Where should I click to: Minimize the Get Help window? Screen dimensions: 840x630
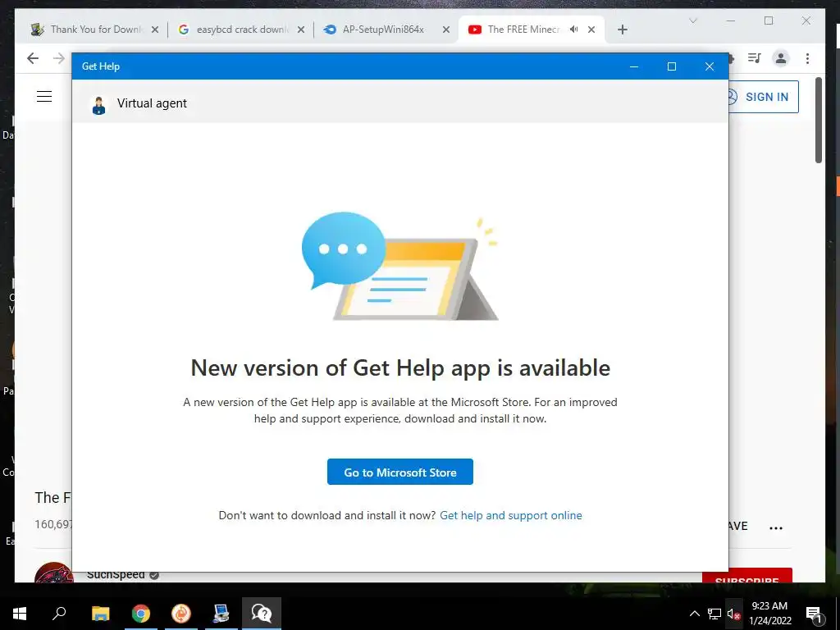[x=634, y=66]
